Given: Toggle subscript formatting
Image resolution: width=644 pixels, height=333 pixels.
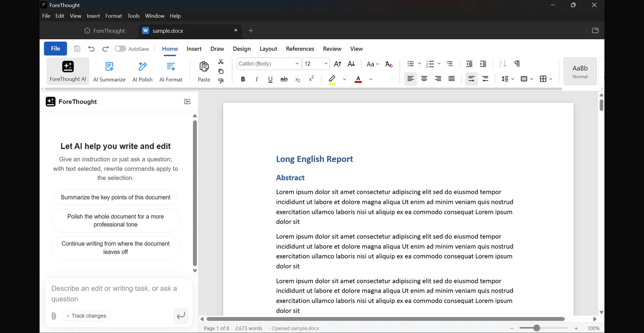Looking at the screenshot, I should 298,79.
